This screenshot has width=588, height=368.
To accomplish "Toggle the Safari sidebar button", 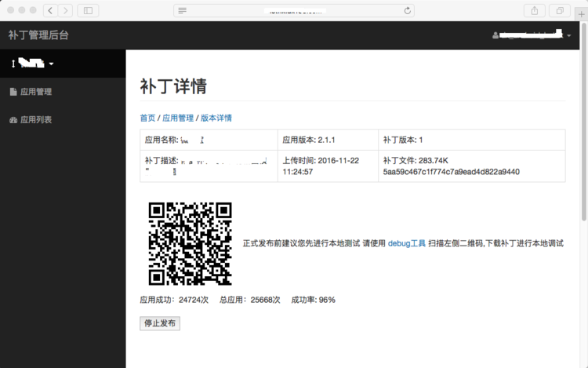I will coord(88,10).
